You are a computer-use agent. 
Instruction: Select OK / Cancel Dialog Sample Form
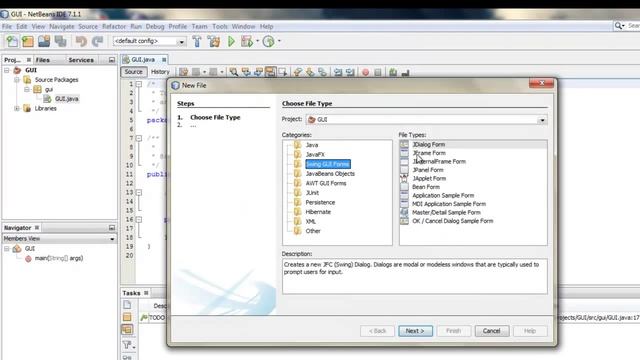click(x=453, y=221)
